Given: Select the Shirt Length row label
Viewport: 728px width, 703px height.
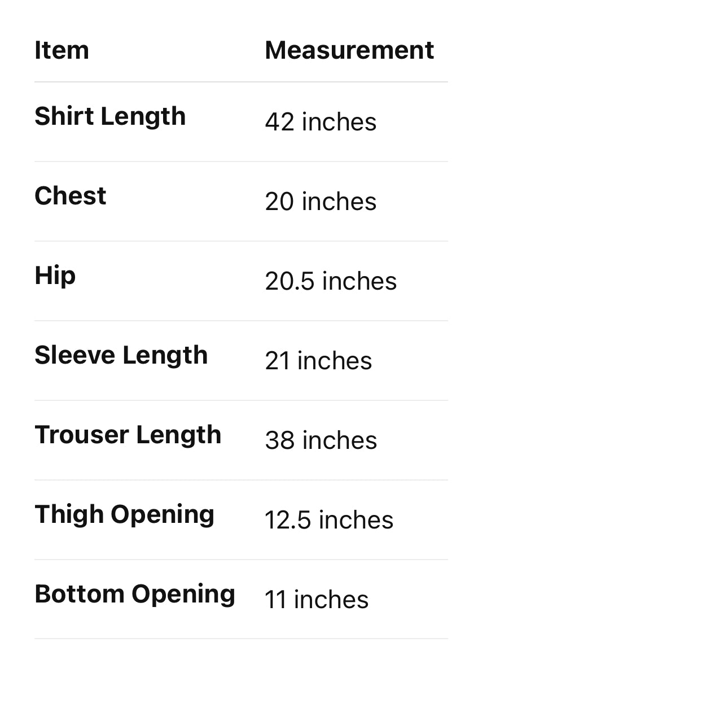Looking at the screenshot, I should (110, 116).
